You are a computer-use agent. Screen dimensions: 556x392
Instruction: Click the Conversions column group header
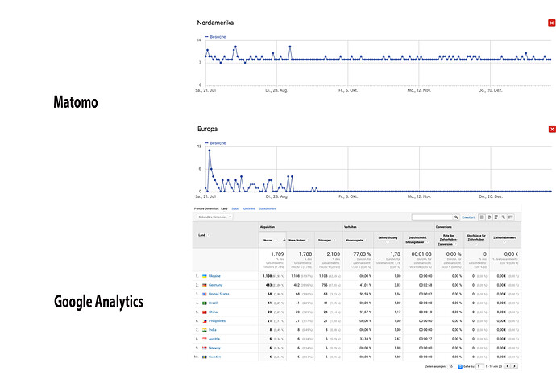[x=444, y=227]
